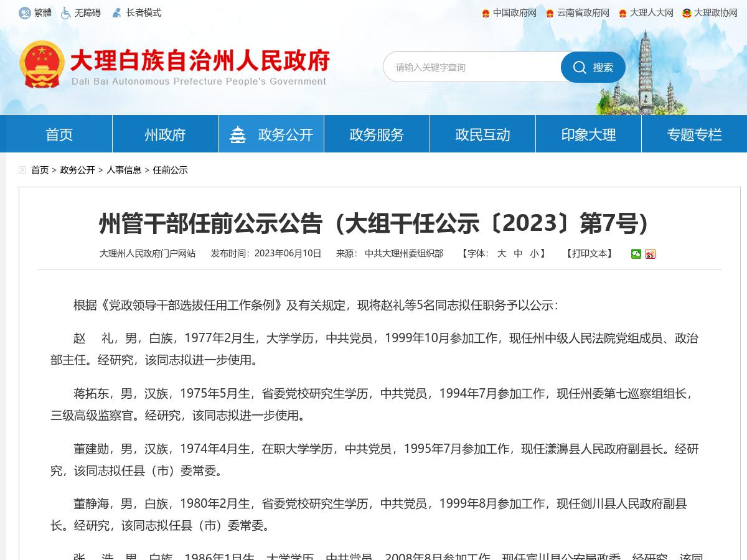Switch to the 政务服务 tab
This screenshot has height=560, width=747.
tap(377, 134)
